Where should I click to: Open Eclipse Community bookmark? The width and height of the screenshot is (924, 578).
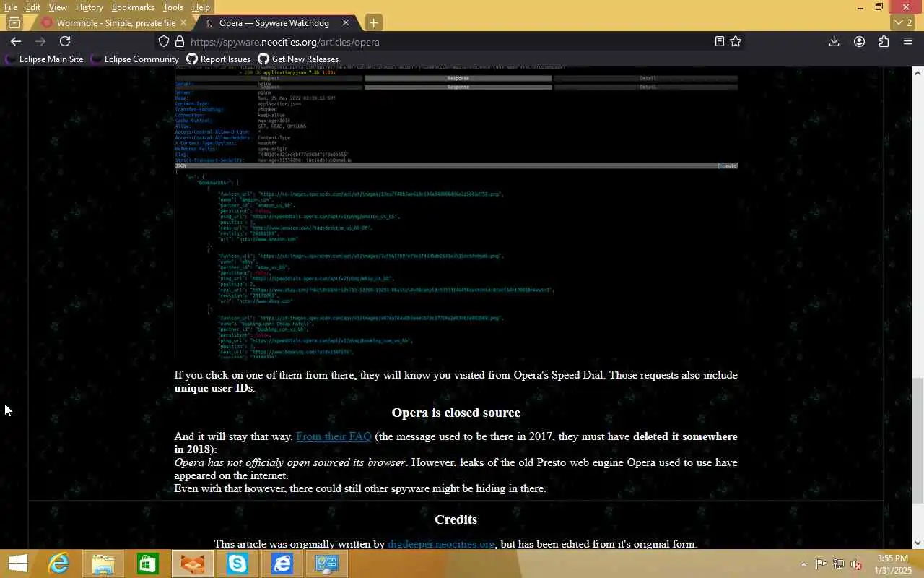134,59
